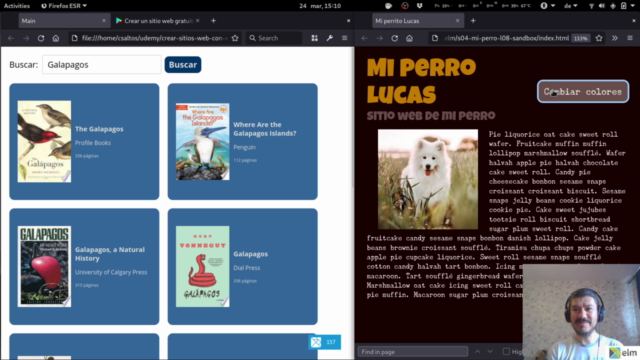This screenshot has height=360, width=640.
Task: Show more tools chevron in right toolbar
Action: (x=615, y=38)
